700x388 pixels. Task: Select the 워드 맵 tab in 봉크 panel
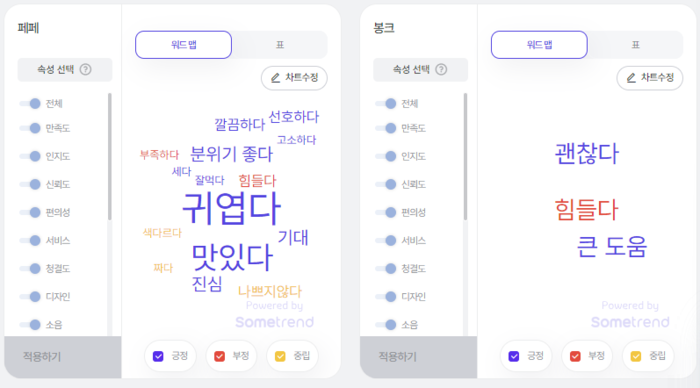[x=539, y=45]
